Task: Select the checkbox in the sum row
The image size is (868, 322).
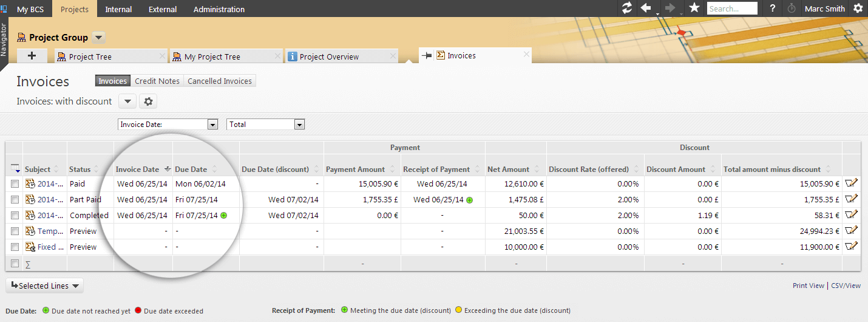Action: click(15, 264)
